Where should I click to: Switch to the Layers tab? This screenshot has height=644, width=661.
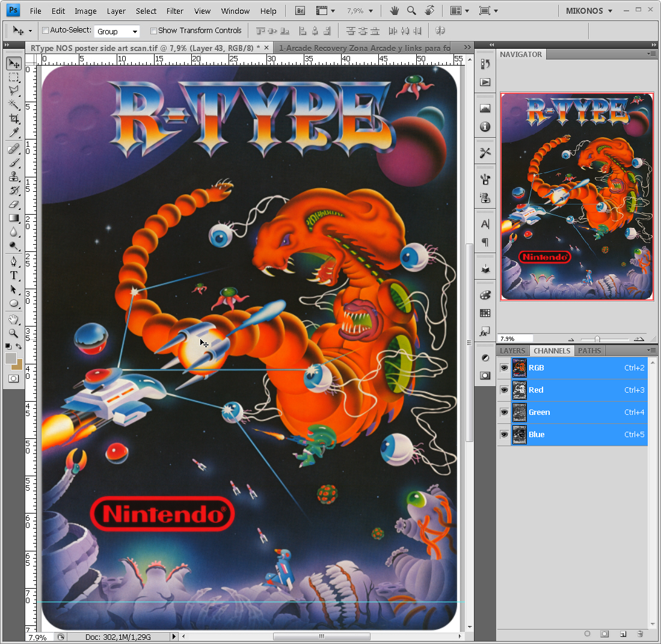pyautogui.click(x=512, y=351)
